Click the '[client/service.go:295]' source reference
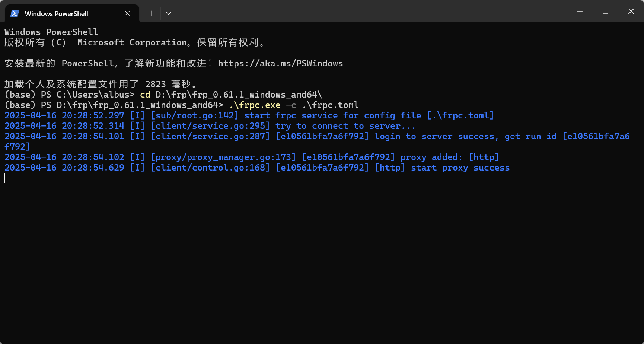Screen dimensions: 644x344 click(x=210, y=126)
